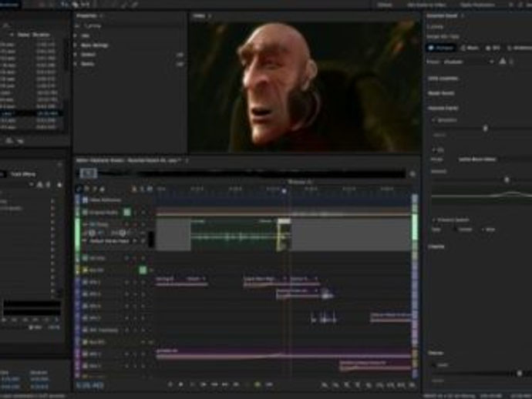The height and width of the screenshot is (399, 532).
Task: Toggle the metronome above track headers
Action: tap(134, 189)
